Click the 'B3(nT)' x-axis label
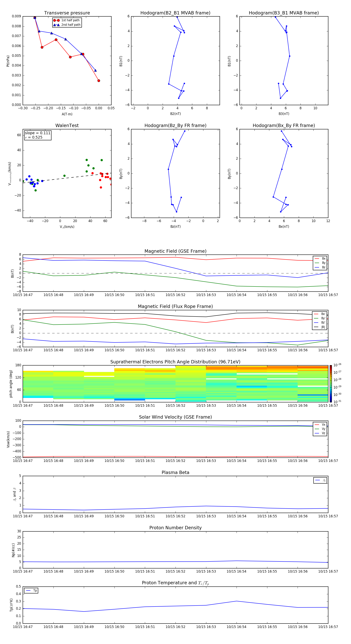The image size is (351, 644). click(x=284, y=114)
